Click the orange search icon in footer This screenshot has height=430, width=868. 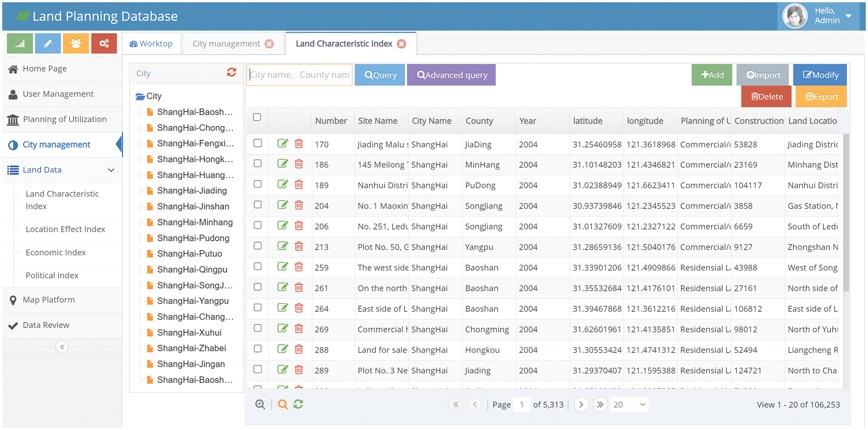pyautogui.click(x=283, y=404)
